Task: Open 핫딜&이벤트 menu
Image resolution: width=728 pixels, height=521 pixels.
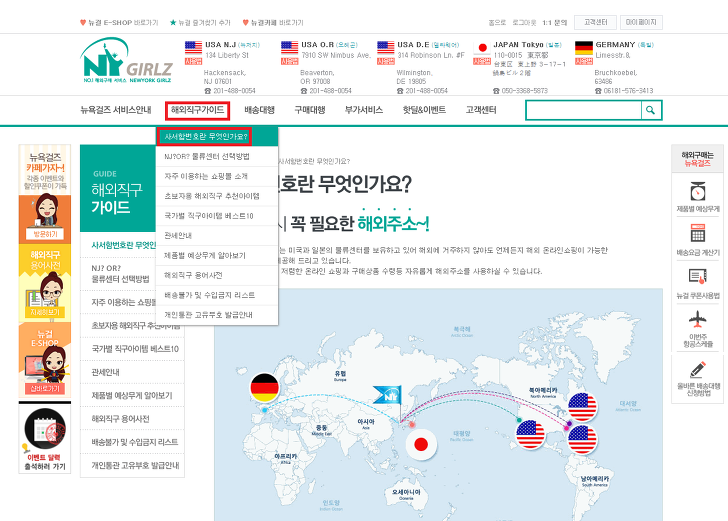Action: (x=424, y=110)
